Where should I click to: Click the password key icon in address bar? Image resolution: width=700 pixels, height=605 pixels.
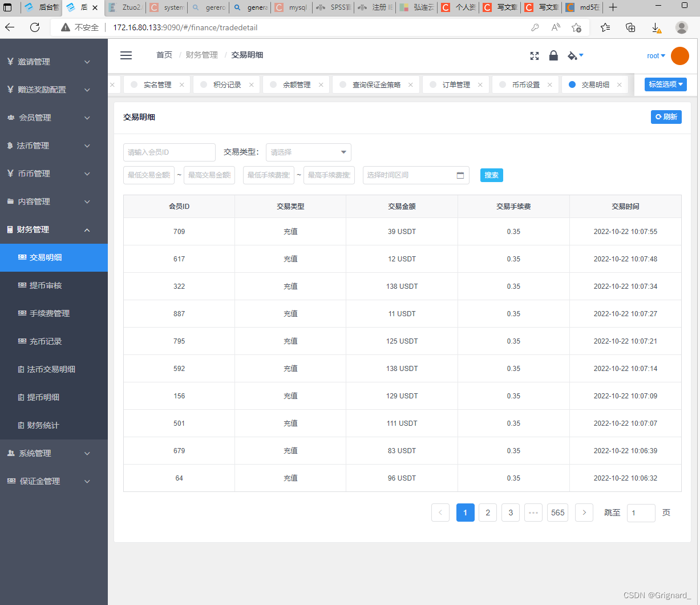click(x=535, y=27)
